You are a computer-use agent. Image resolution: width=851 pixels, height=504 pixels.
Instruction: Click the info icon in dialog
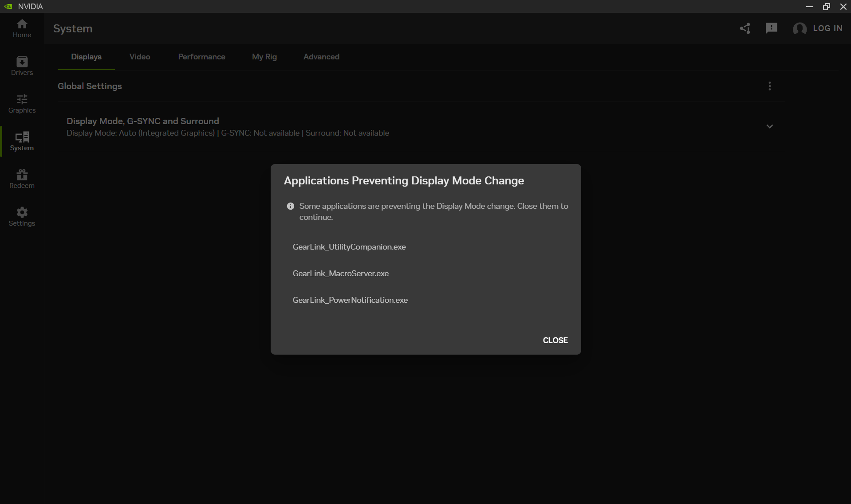pyautogui.click(x=291, y=206)
